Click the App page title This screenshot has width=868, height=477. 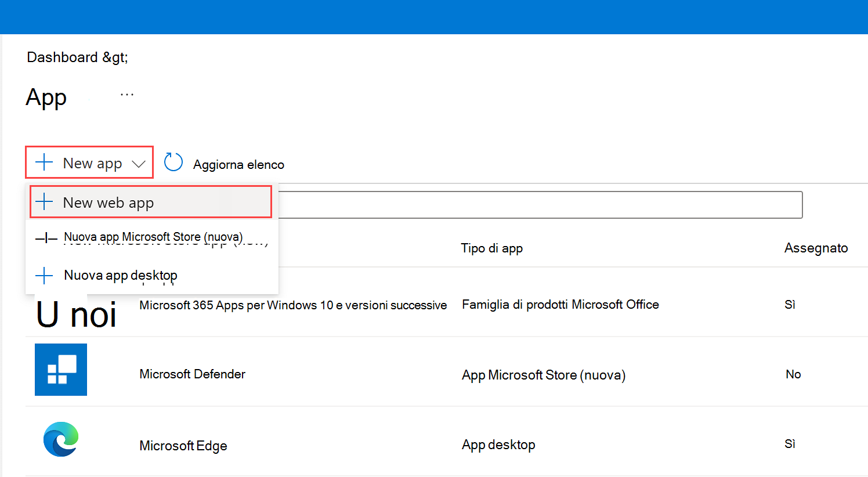pyautogui.click(x=46, y=97)
